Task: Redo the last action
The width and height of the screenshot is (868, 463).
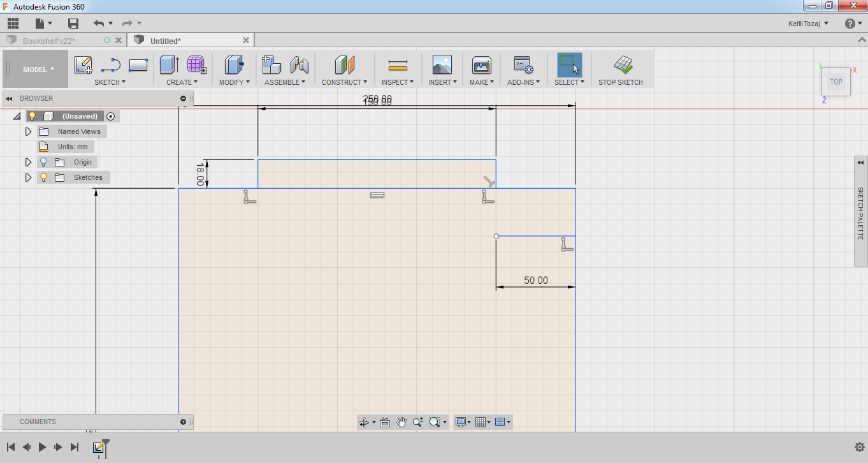Action: (x=127, y=24)
